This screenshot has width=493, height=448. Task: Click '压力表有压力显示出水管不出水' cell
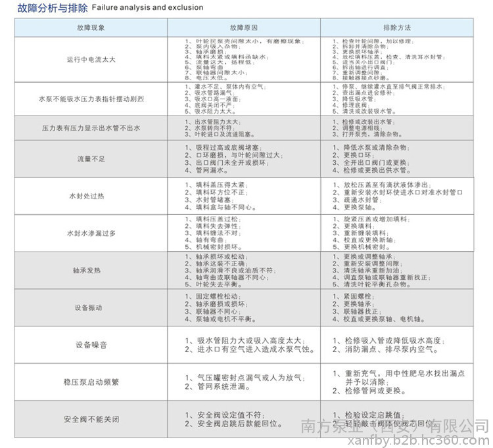[x=91, y=128]
